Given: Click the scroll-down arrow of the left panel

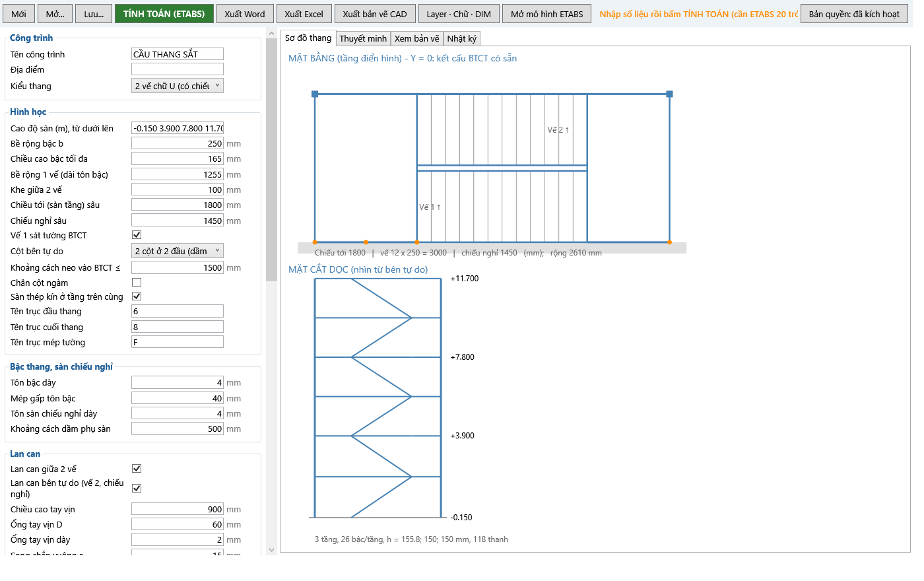Looking at the screenshot, I should pyautogui.click(x=271, y=550).
